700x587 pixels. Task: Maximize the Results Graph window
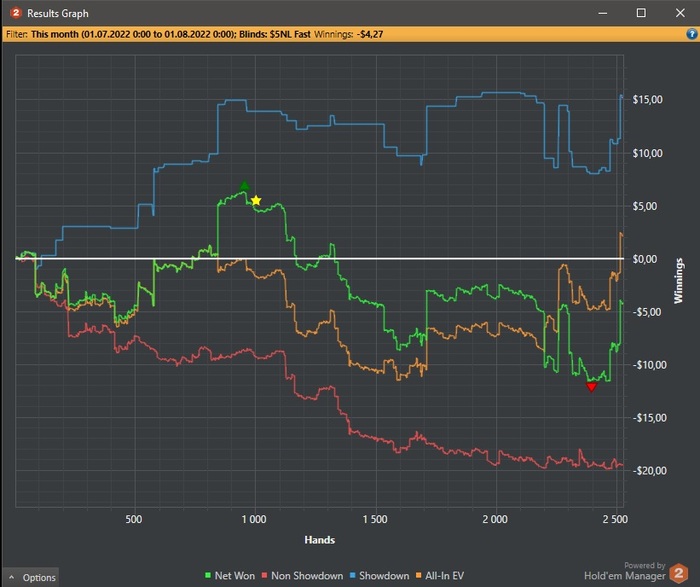[641, 13]
